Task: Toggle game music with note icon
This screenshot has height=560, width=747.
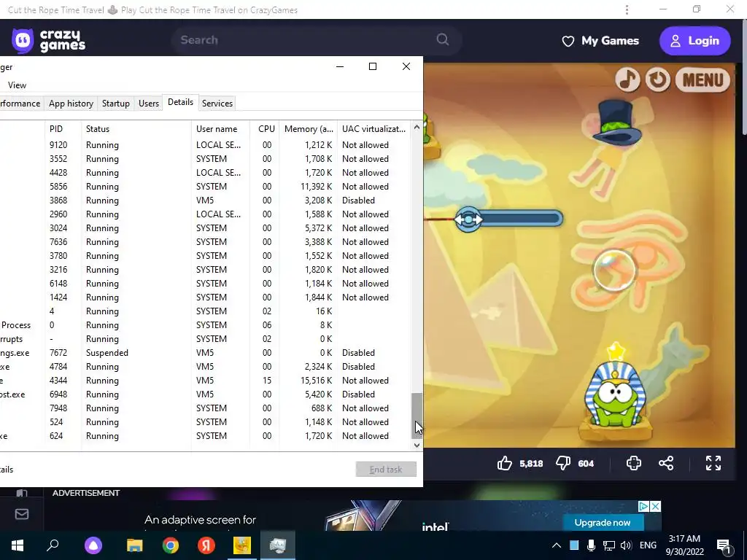Action: [x=627, y=79]
